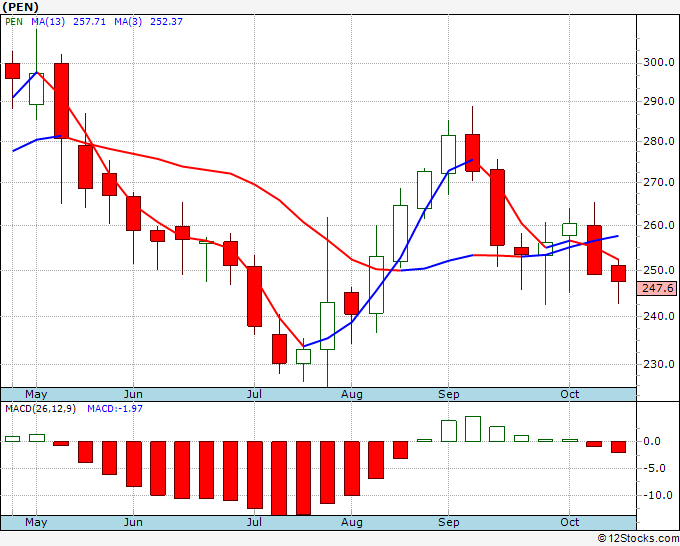
Task: Click the green PEN legend label
Action: tap(14, 22)
